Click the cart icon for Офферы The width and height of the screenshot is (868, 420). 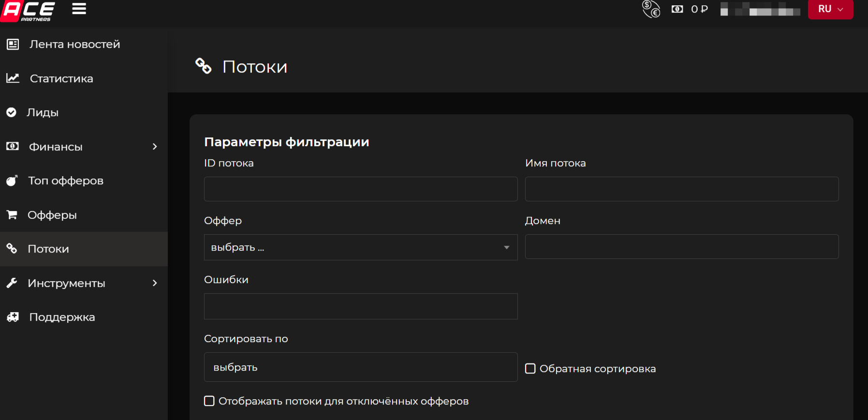pos(12,214)
